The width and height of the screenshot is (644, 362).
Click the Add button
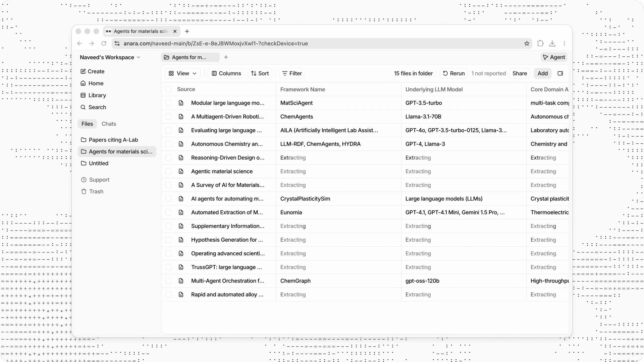pos(542,73)
